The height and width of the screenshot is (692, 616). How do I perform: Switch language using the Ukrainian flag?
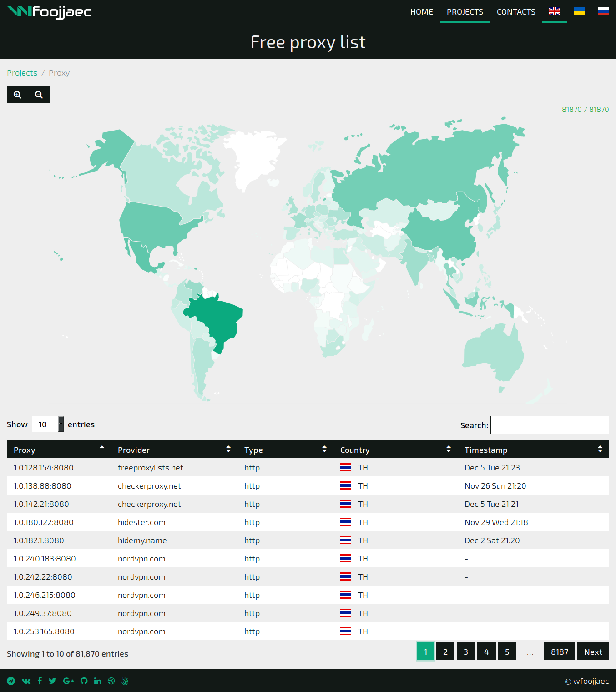[579, 11]
